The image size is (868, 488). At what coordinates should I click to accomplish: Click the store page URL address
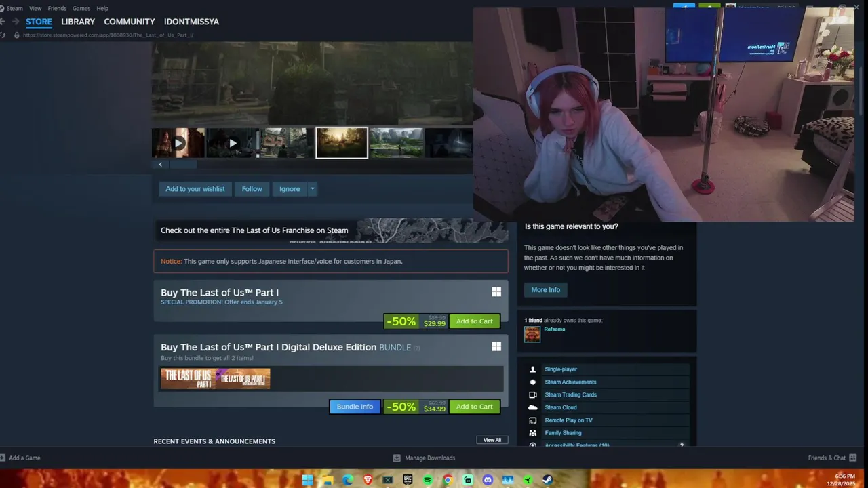click(x=108, y=35)
